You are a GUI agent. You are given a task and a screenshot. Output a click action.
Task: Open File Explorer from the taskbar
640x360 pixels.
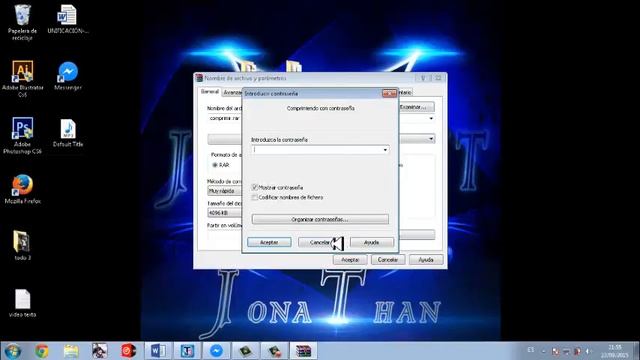point(71,351)
